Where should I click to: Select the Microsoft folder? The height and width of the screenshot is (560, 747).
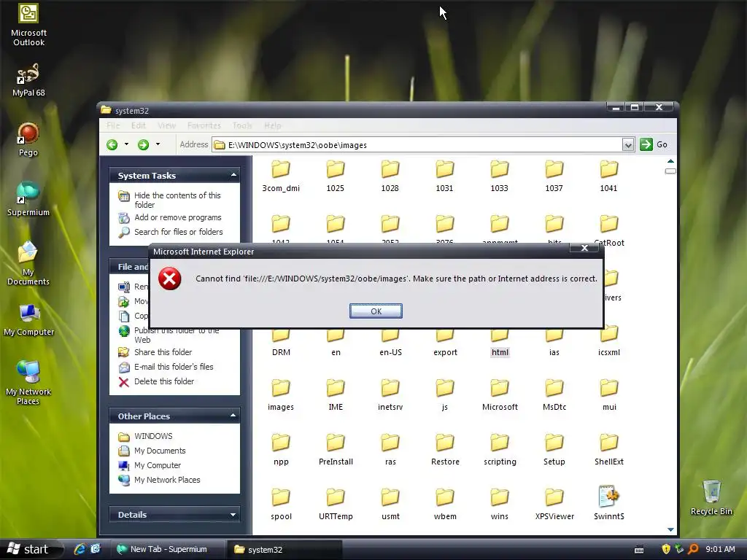click(x=500, y=395)
